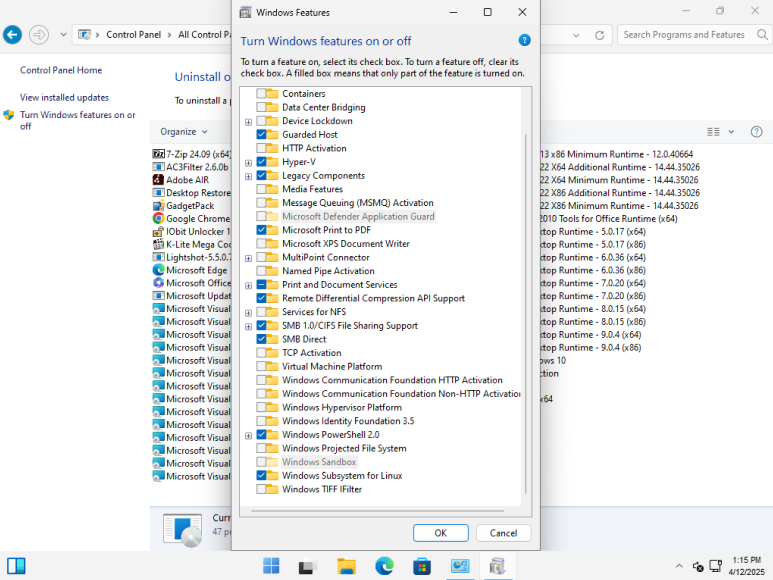Open the address bar history dropdown
This screenshot has height=580, width=773.
tap(576, 35)
